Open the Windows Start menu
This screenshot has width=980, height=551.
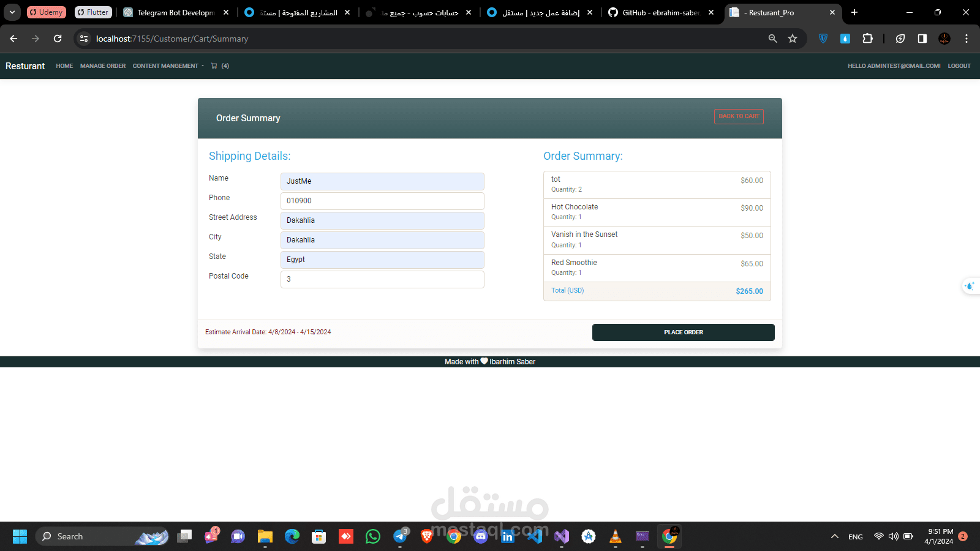(20, 536)
